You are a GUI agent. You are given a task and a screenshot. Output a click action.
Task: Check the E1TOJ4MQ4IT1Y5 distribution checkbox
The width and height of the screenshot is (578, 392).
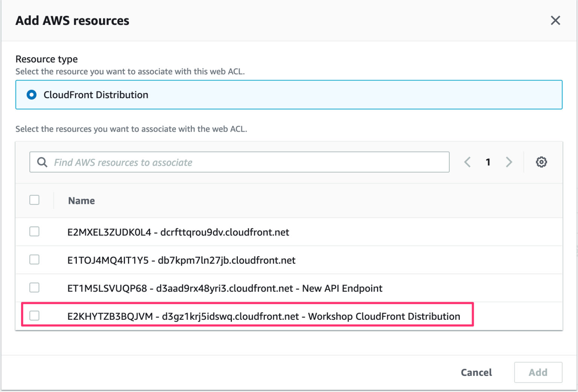34,260
